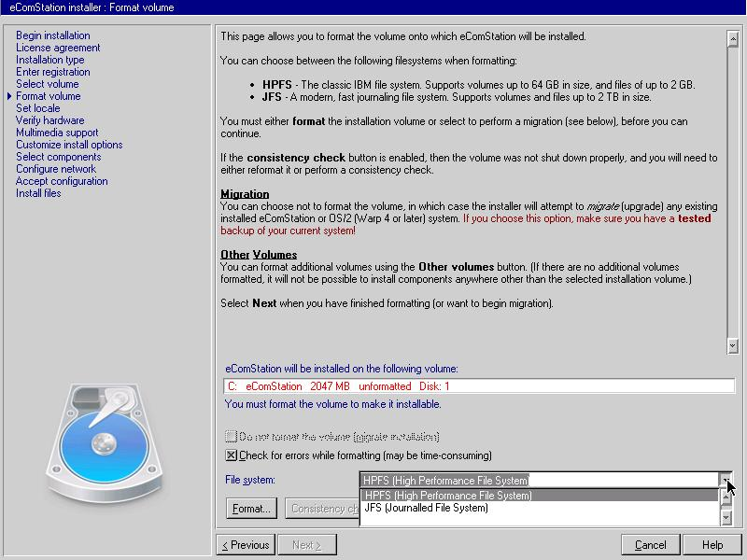The image size is (747, 560).
Task: Click 'eComStation will be installed on' label
Action: 342,369
